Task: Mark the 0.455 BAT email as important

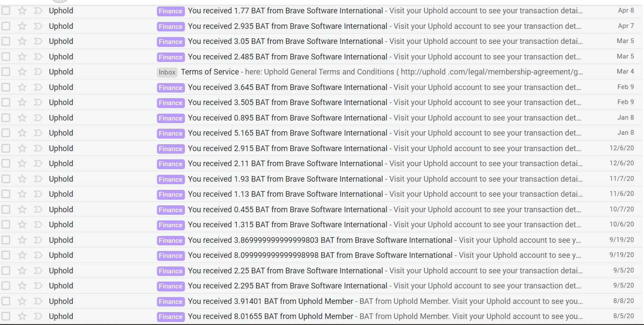Action: (x=38, y=210)
